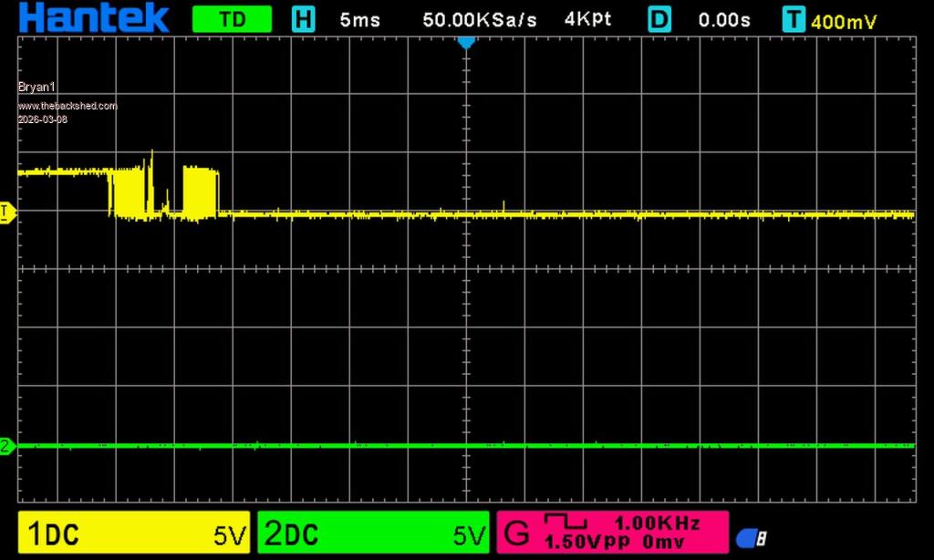Click the T trigger icon

pos(794,19)
